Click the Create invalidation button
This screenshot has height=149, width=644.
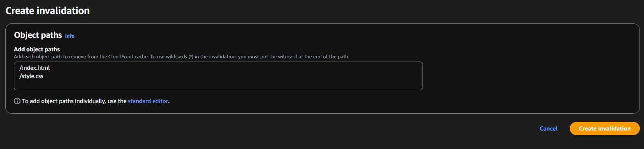[x=605, y=128]
